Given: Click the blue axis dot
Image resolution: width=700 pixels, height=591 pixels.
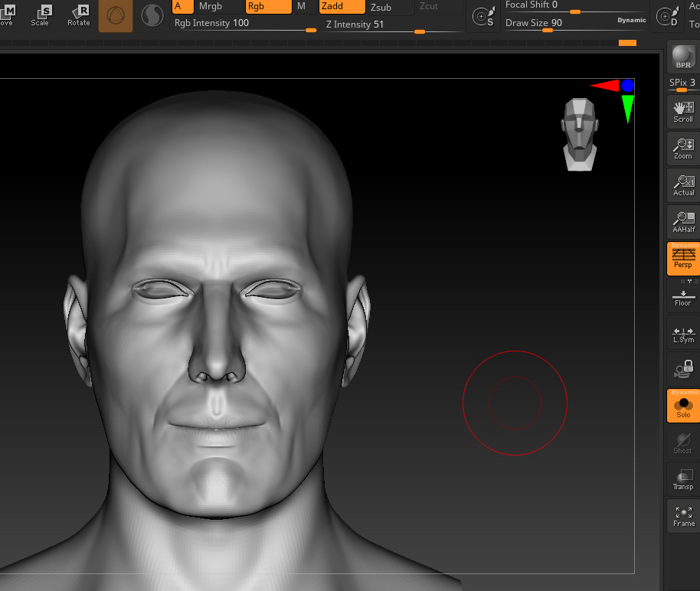Looking at the screenshot, I should click(628, 85).
